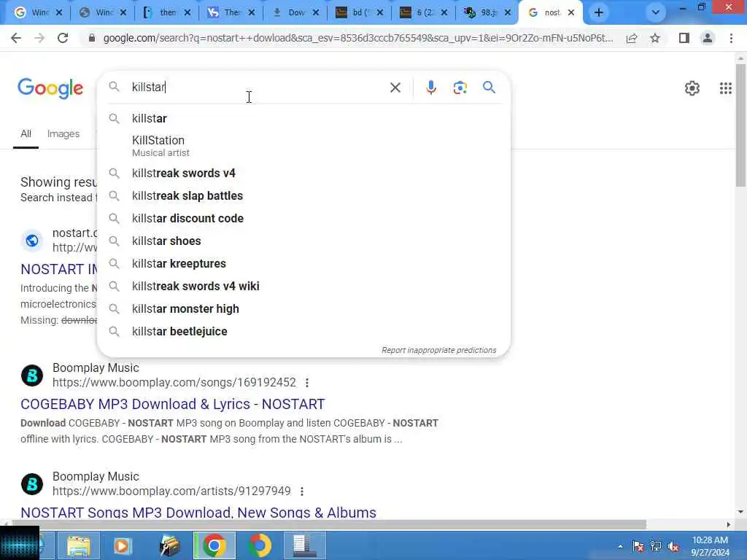Choose 'killstreak slap battles' suggestion

[303, 195]
